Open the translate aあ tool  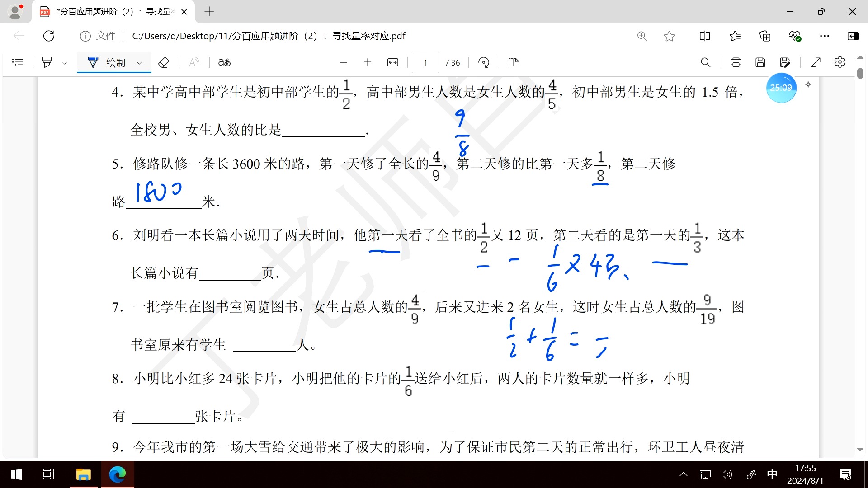coord(224,62)
